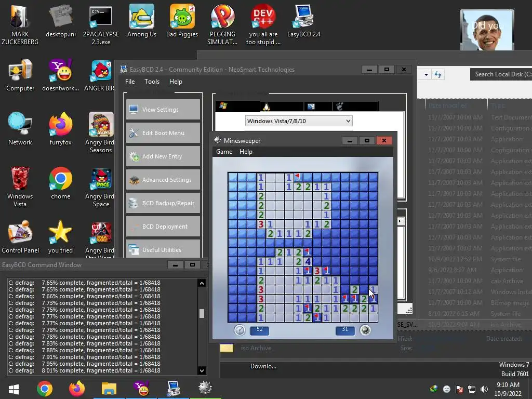Click the BCD Deployment button
This screenshot has width=532, height=399.
pos(163,227)
